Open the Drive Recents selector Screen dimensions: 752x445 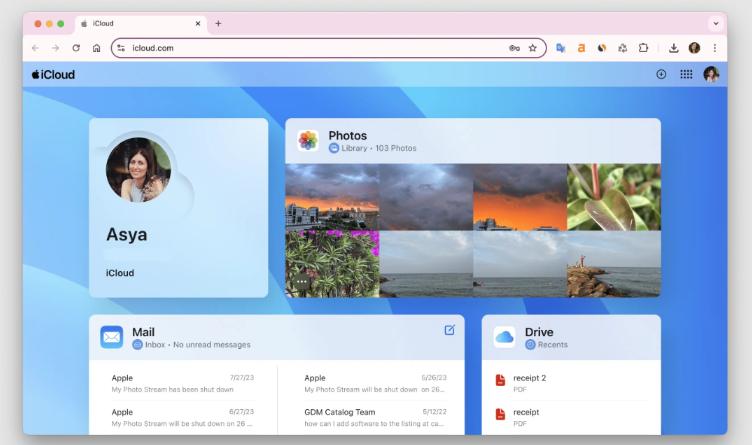[547, 345]
